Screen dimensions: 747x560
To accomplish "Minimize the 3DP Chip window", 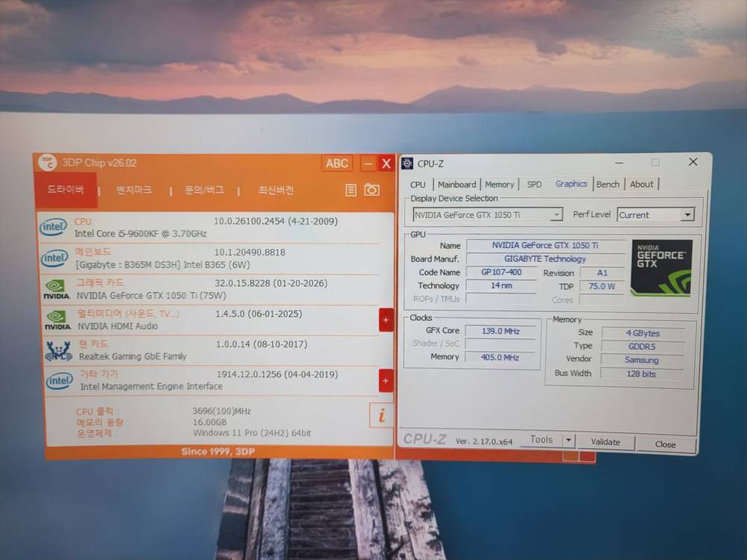I will click(x=368, y=164).
